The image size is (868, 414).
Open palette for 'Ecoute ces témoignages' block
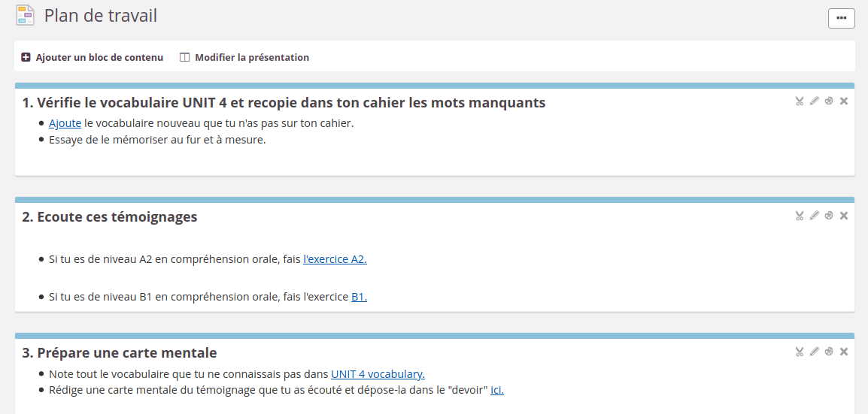(829, 216)
